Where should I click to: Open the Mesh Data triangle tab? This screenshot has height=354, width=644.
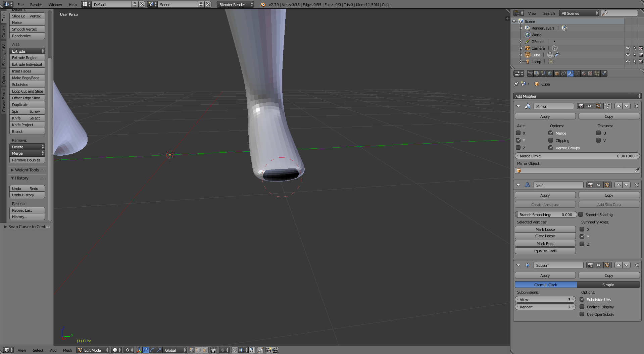click(577, 73)
